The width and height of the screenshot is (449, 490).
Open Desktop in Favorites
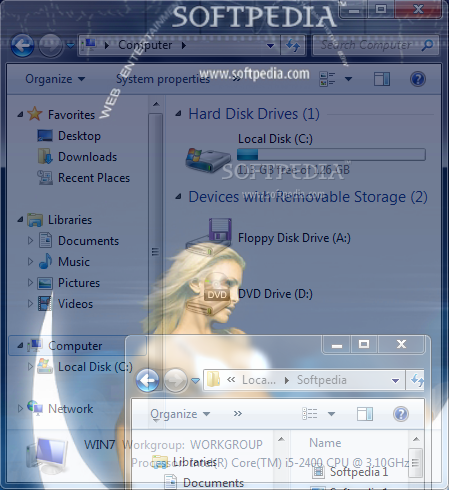[x=79, y=136]
